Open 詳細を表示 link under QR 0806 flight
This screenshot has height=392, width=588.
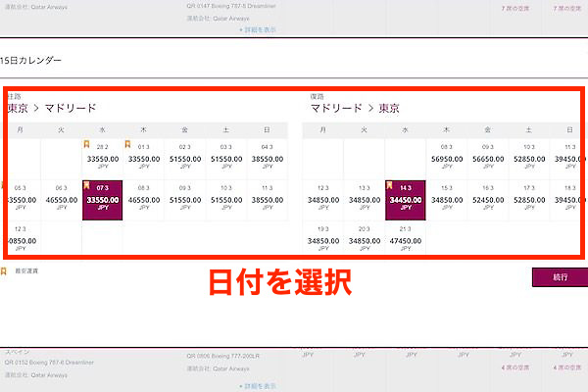click(x=258, y=386)
